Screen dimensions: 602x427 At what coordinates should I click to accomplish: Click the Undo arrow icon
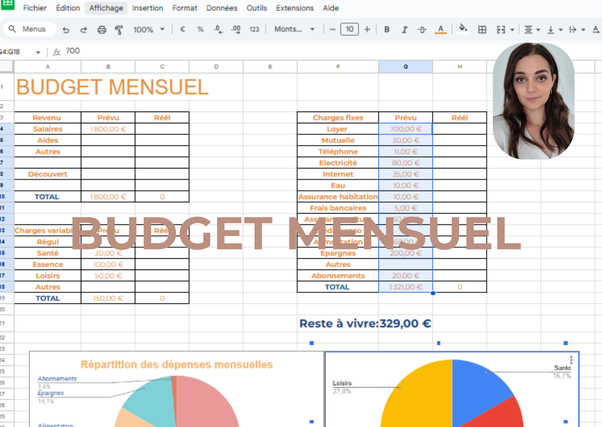(x=66, y=30)
